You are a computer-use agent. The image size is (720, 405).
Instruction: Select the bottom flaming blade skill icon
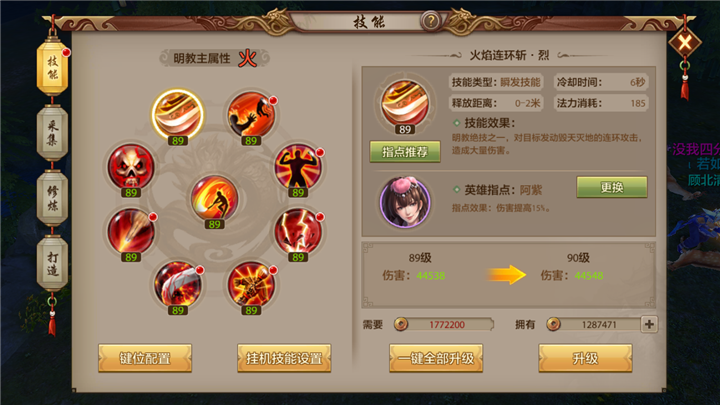pyautogui.click(x=178, y=284)
